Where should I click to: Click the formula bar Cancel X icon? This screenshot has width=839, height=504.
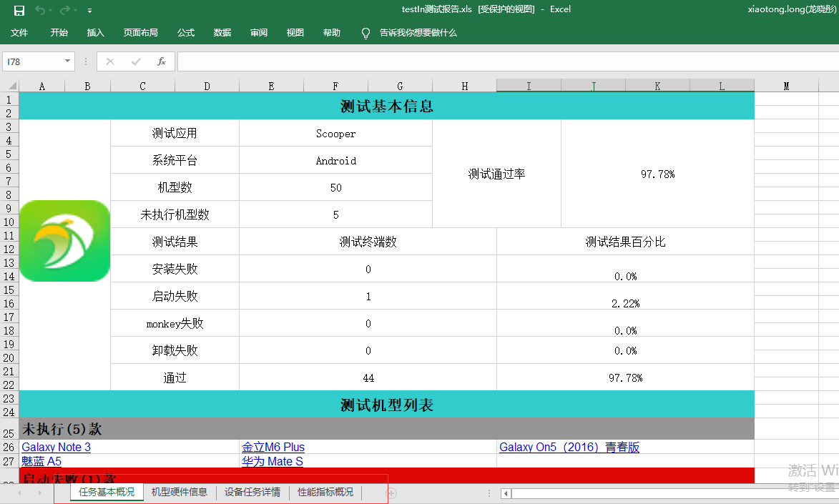(x=109, y=61)
